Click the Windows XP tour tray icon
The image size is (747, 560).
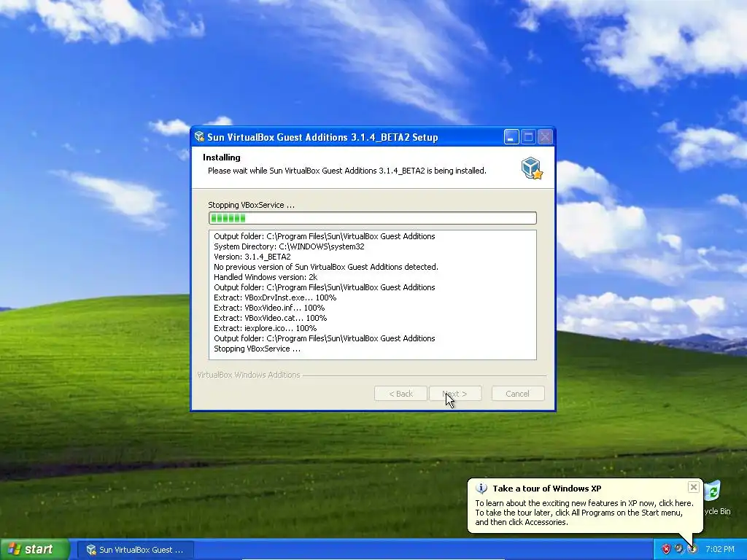pos(692,549)
